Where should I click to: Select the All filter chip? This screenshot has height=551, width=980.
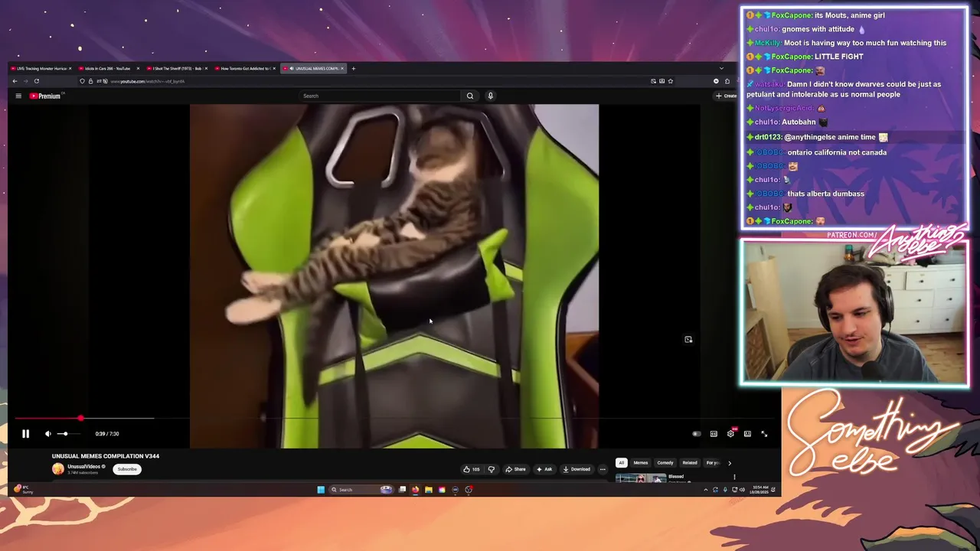[x=621, y=463]
